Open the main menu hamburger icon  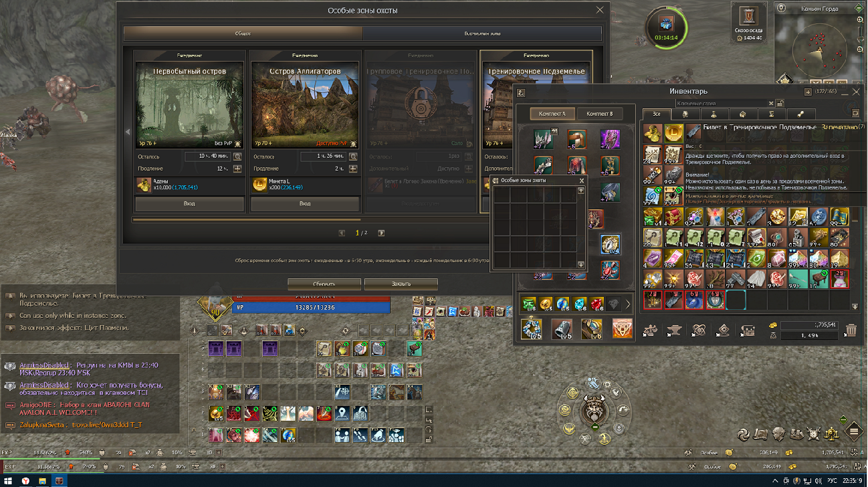coord(854,430)
